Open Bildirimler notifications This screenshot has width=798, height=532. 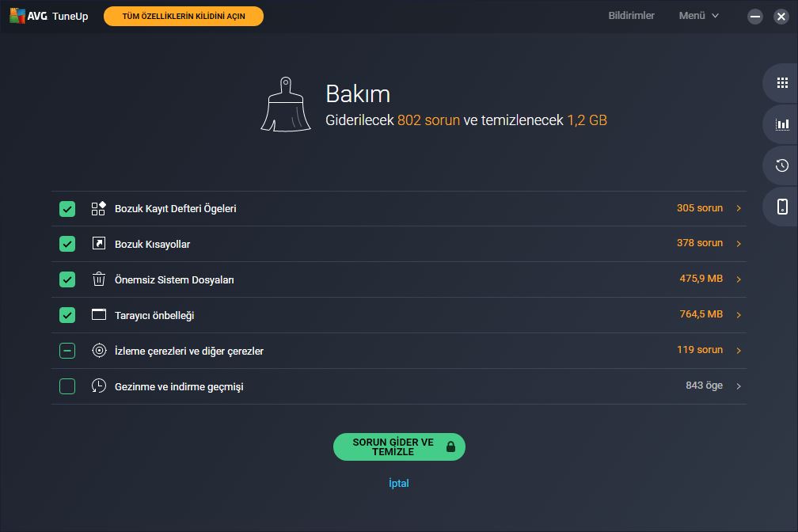pos(631,16)
